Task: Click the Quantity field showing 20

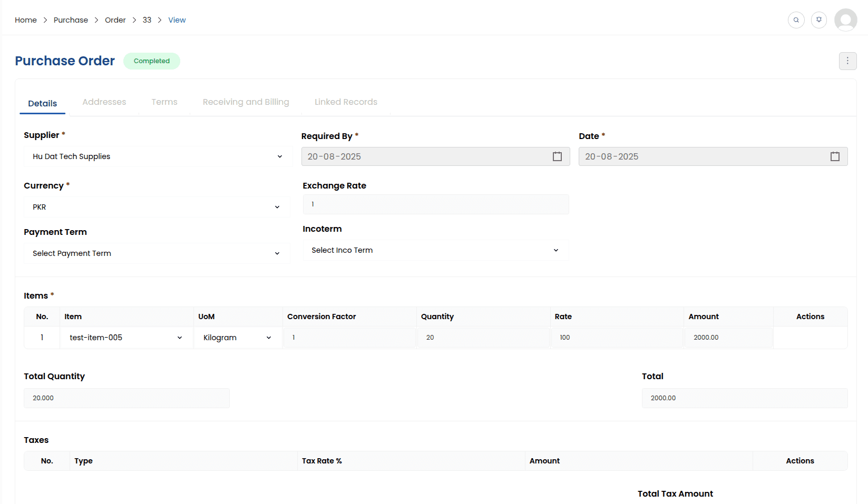Action: (482, 338)
